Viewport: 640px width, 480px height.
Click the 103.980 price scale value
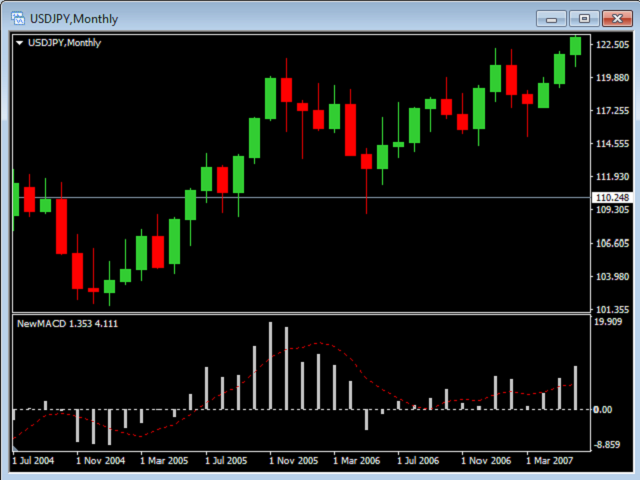tap(612, 277)
